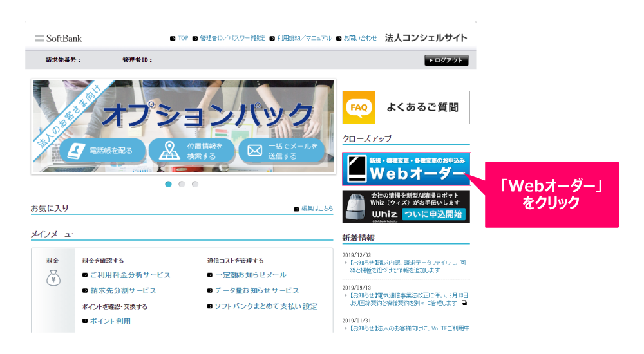Click the お気に入り heading
The width and height of the screenshot is (644, 354).
click(x=50, y=208)
